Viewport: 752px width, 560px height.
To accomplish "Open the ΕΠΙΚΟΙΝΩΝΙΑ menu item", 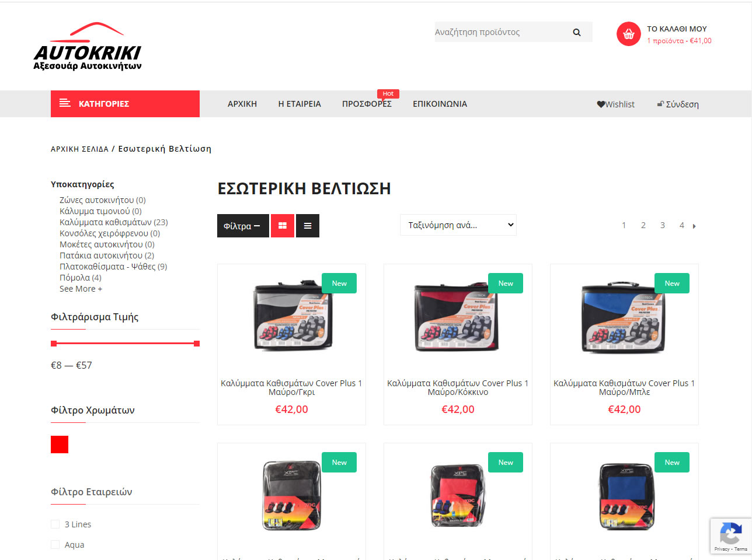I will click(x=440, y=104).
